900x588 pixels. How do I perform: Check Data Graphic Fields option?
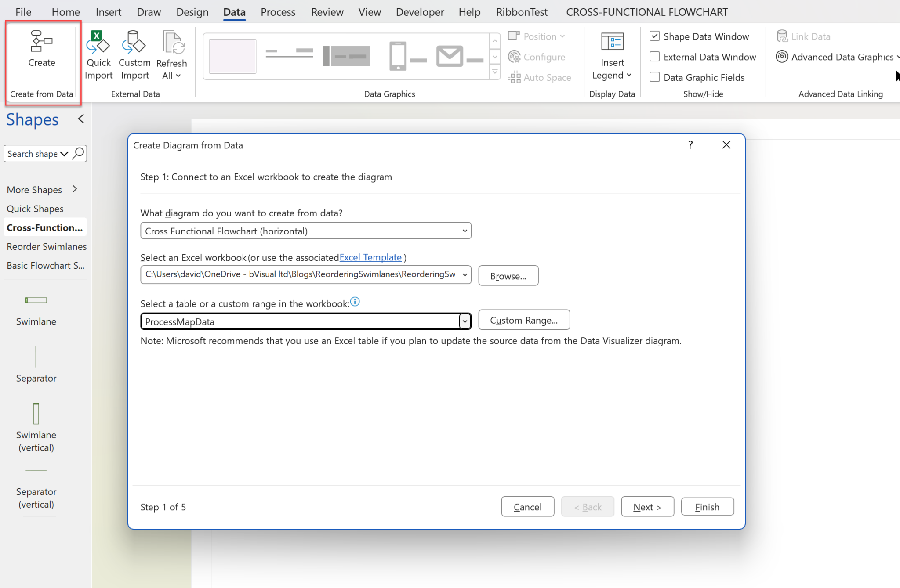pos(654,77)
